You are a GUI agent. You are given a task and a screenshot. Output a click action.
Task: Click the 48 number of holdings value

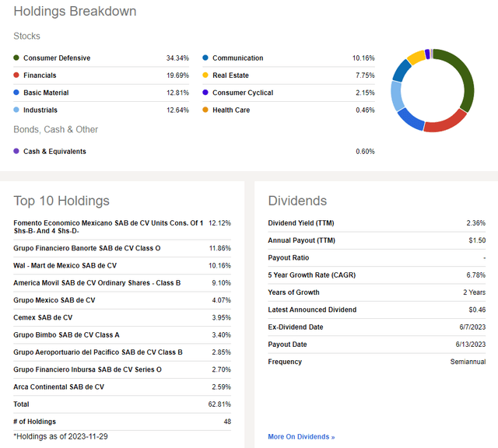click(227, 422)
